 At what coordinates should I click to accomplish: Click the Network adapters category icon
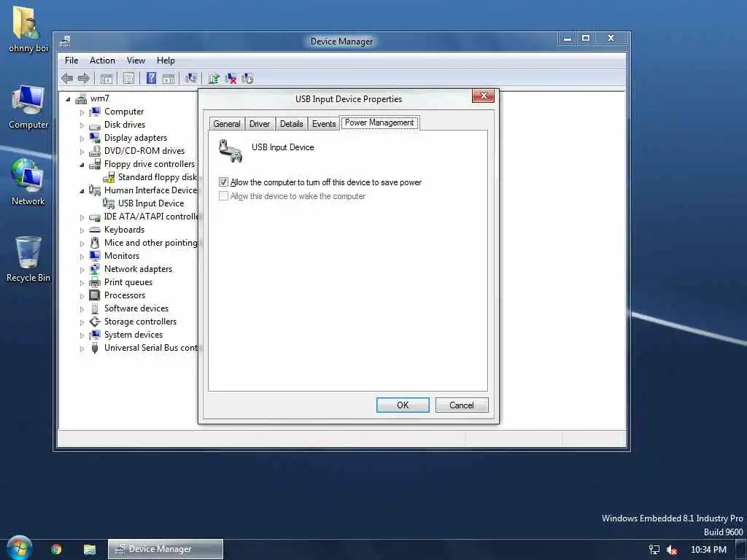[x=95, y=269]
